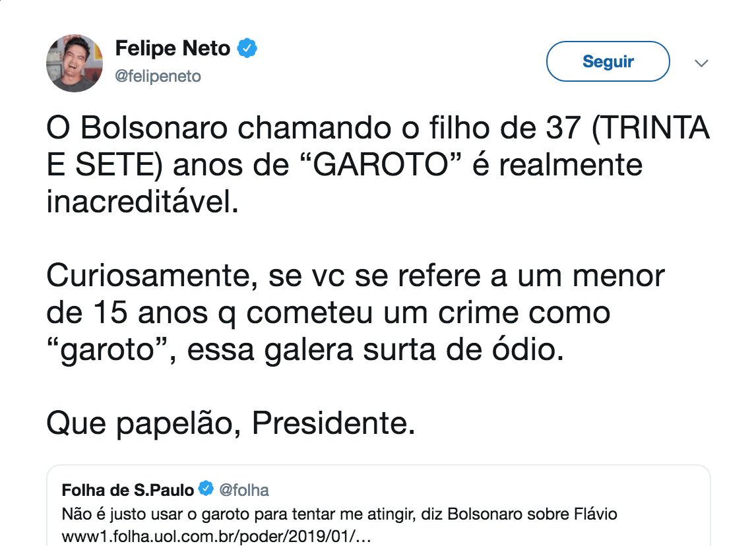Click the line "Que papelão, Presidente."

tap(230, 423)
